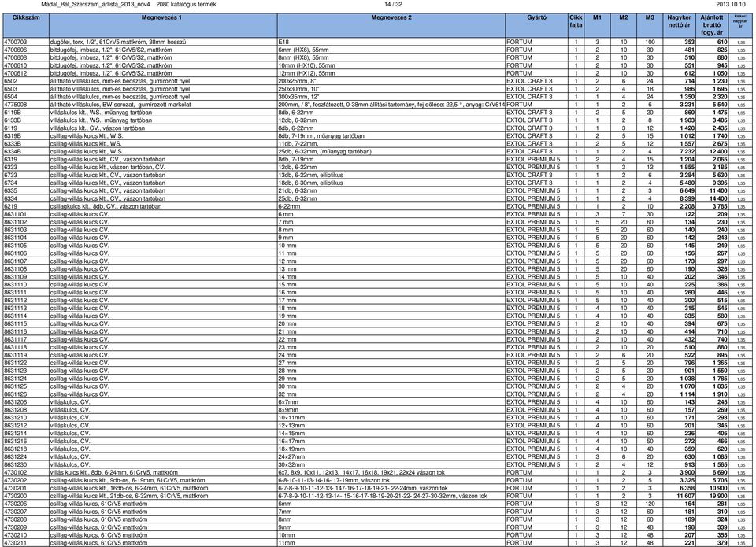
Task: Click article number "6334B"
Action: [x=13, y=151]
